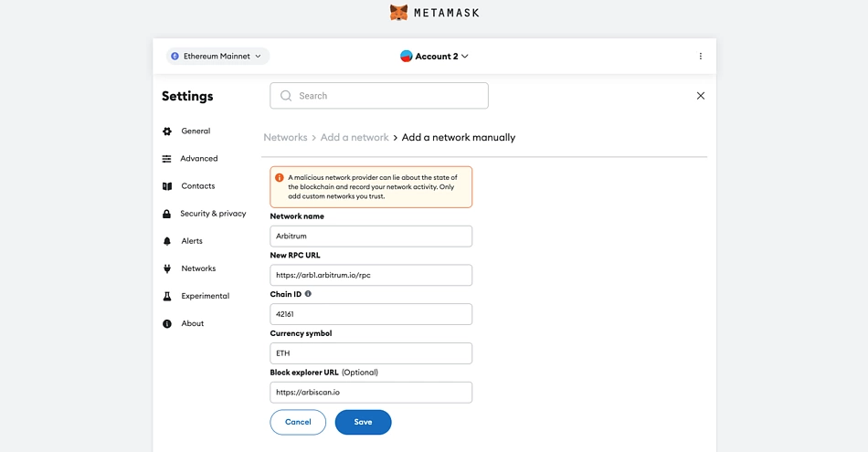The image size is (868, 452).
Task: Click the About info icon
Action: (x=167, y=323)
